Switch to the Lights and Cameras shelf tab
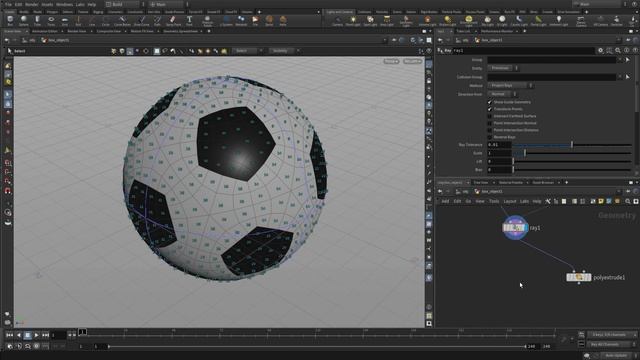The image size is (640, 360). click(x=339, y=12)
